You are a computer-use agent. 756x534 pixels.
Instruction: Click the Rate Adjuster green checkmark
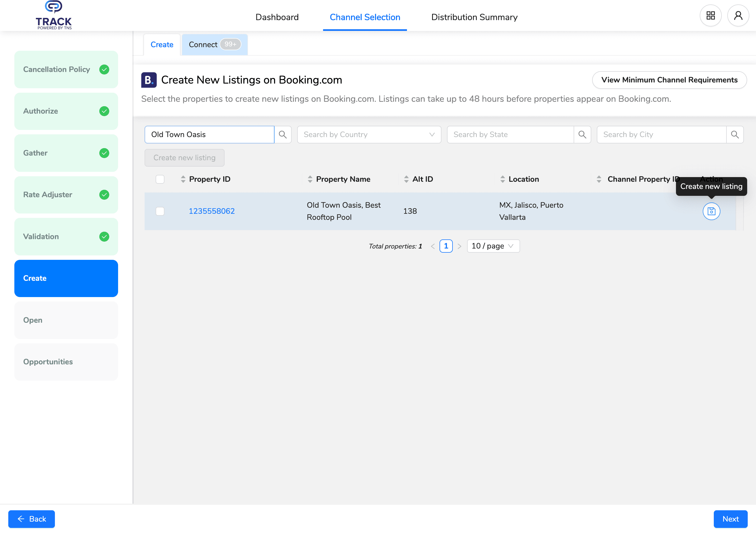104,195
